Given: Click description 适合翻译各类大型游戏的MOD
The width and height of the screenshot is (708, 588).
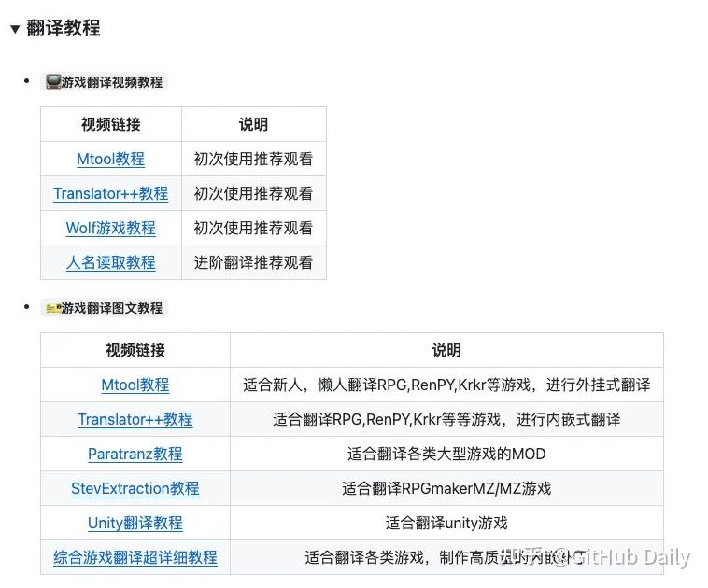Looking at the screenshot, I should pyautogui.click(x=446, y=454).
